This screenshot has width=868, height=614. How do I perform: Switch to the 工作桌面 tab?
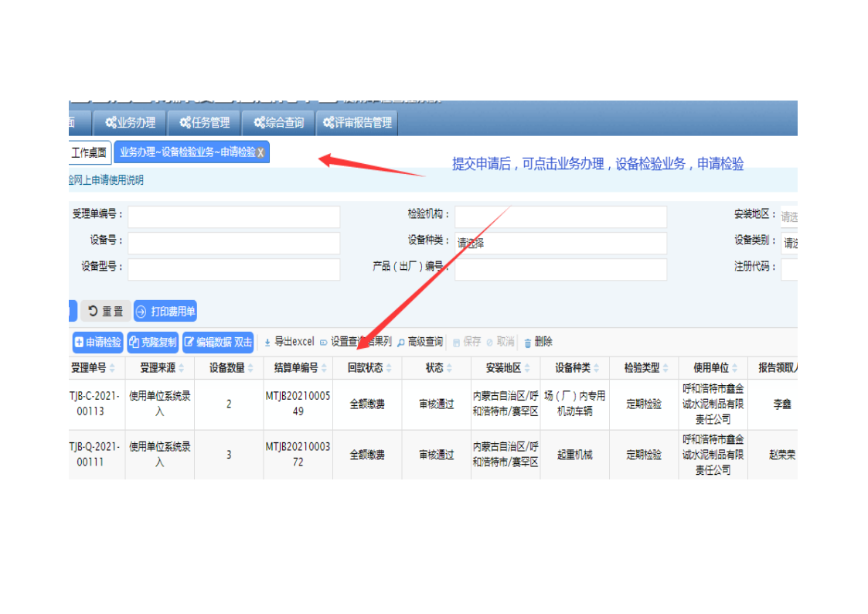tap(89, 152)
